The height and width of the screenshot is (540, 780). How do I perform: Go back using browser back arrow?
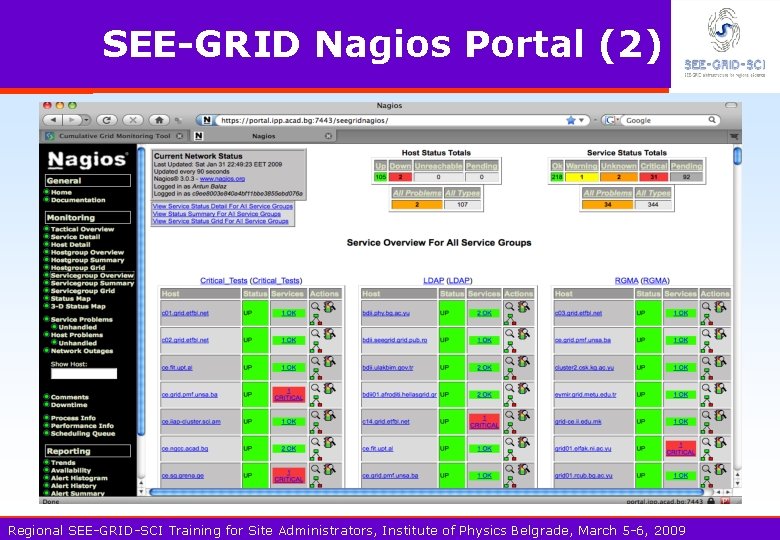[53, 120]
